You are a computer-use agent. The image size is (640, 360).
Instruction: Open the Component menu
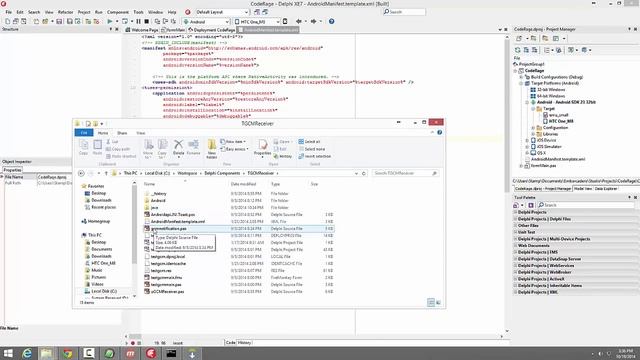click(118, 12)
